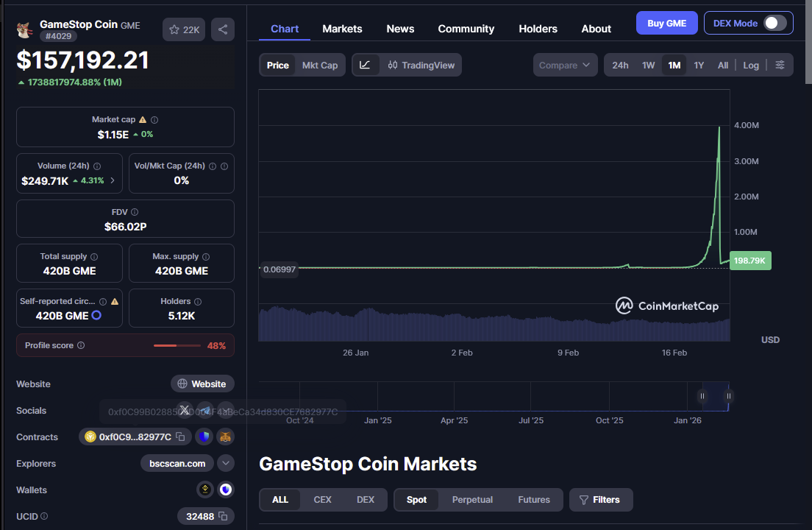
Task: Switch to line chart view icon
Action: [x=365, y=65]
